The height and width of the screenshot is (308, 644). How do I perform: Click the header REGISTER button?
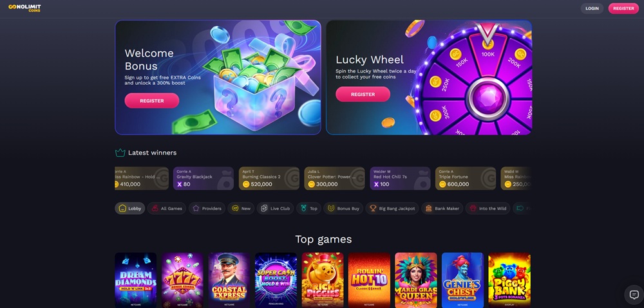point(623,8)
